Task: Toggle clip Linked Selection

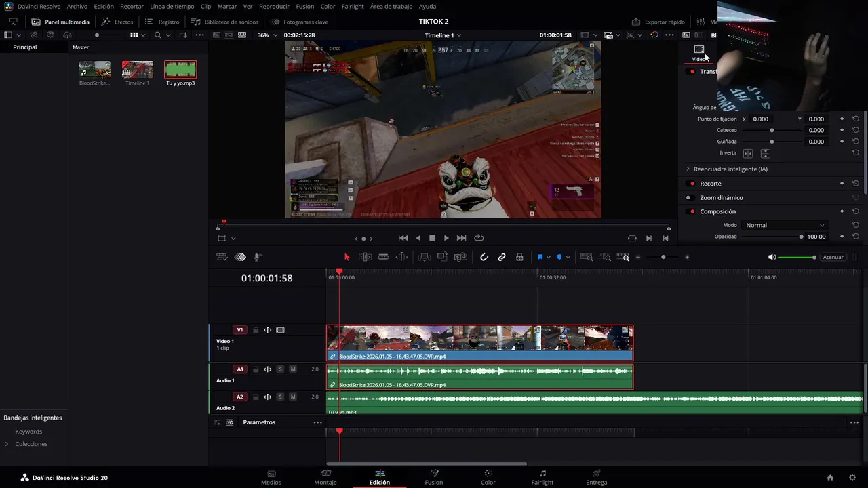Action: tap(502, 257)
